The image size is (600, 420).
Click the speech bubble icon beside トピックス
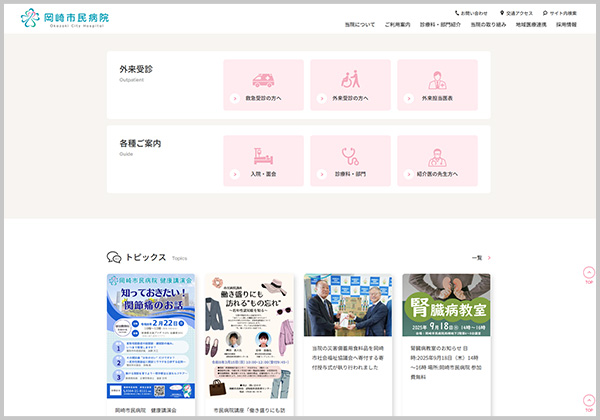(x=114, y=257)
